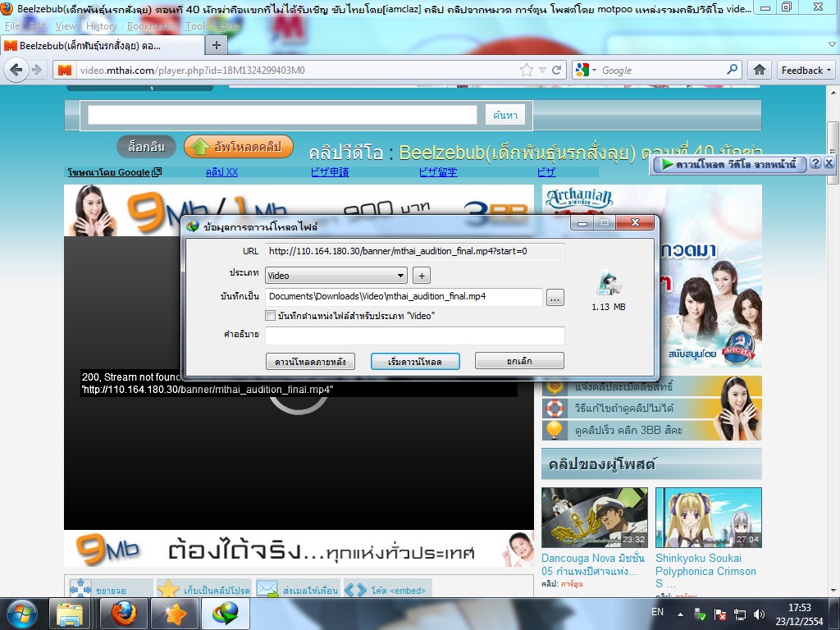The height and width of the screenshot is (630, 840).
Task: Toggle the remember path for Video checkbox
Action: click(x=271, y=316)
